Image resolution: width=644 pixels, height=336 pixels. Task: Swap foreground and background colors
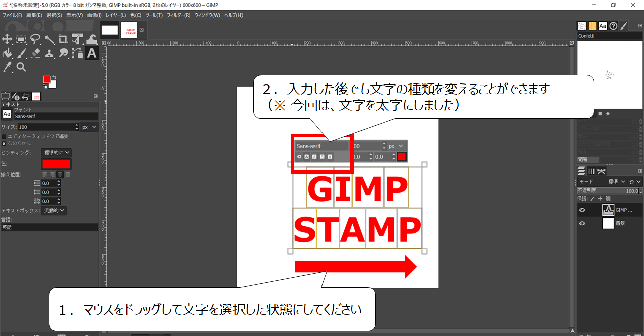point(54,77)
